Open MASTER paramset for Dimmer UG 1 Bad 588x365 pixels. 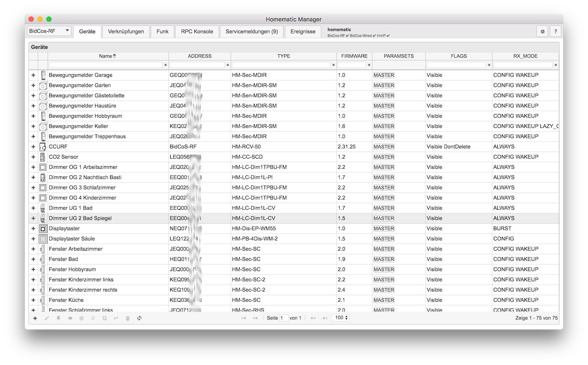[x=384, y=208]
